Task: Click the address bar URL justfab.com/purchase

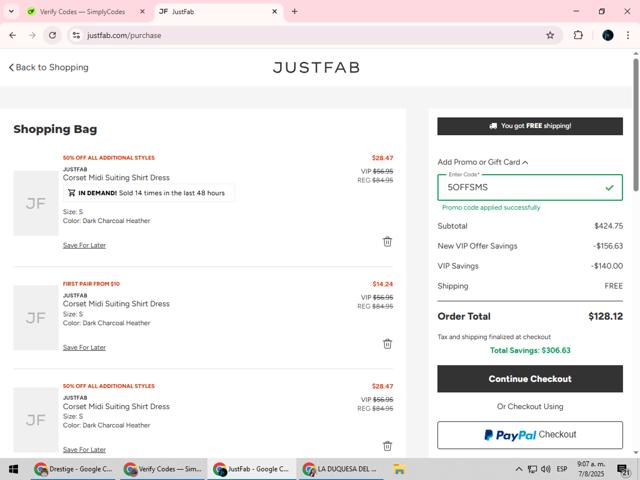Action: click(x=124, y=36)
